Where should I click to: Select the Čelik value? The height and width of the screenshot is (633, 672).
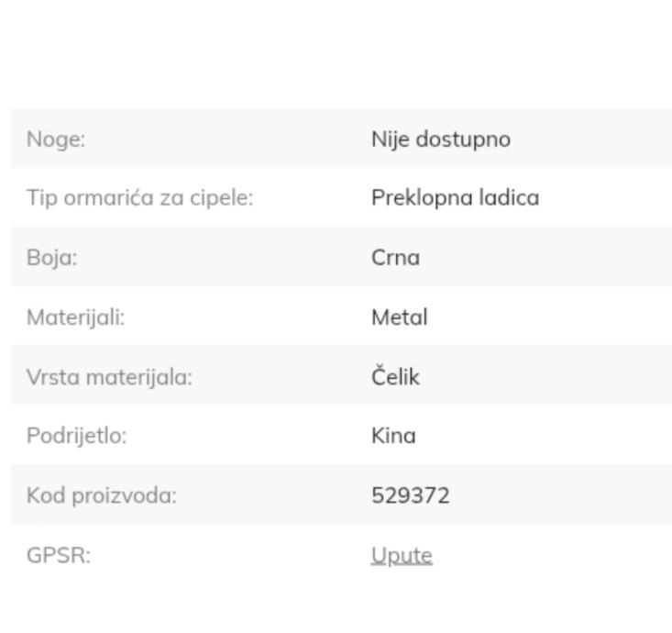point(395,377)
